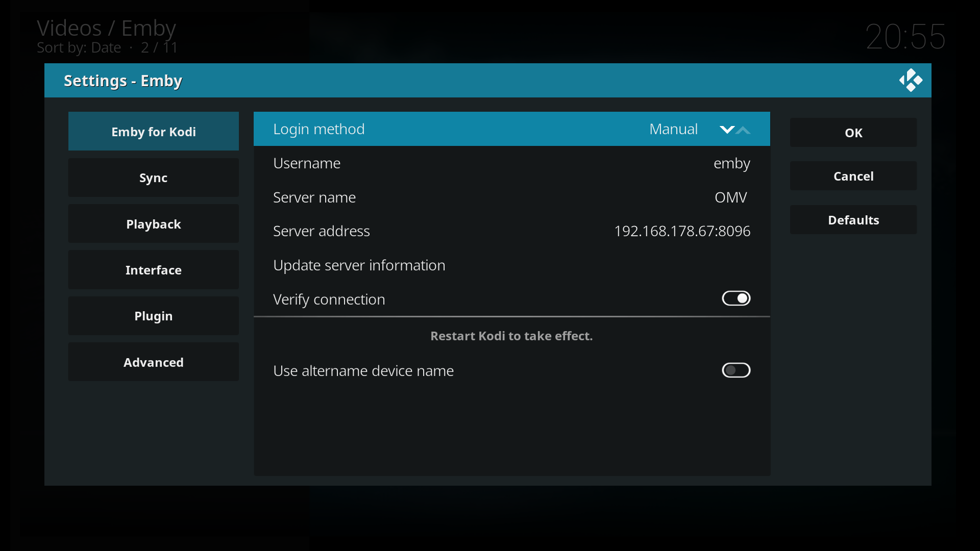Select the Plugin category
The image size is (980, 551).
coord(154,316)
